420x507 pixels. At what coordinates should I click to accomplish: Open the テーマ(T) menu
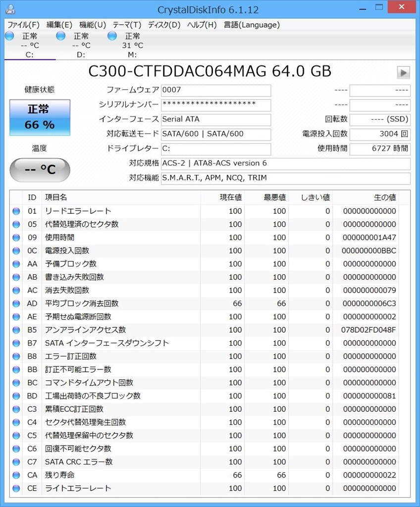coord(127,25)
